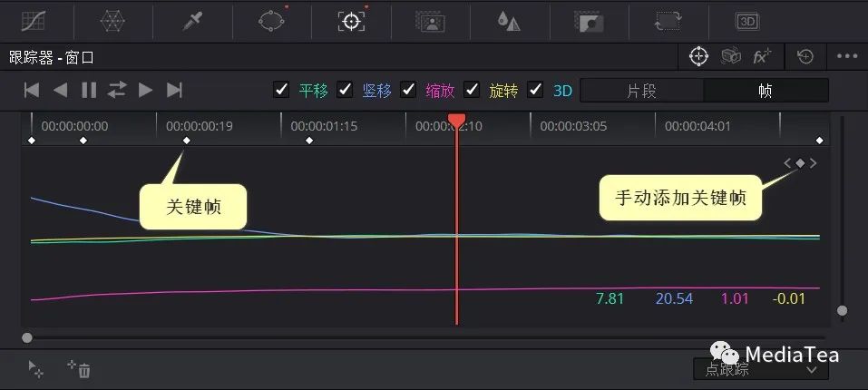Screen dimensions: 868x390
Task: Adjust the horizontal scroll slider handle
Action: 27,337
